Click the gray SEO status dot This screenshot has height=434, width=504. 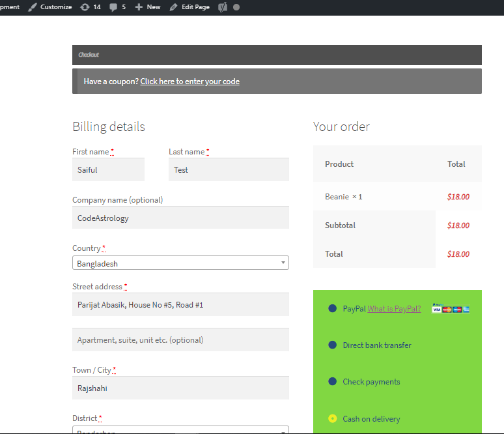point(236,7)
